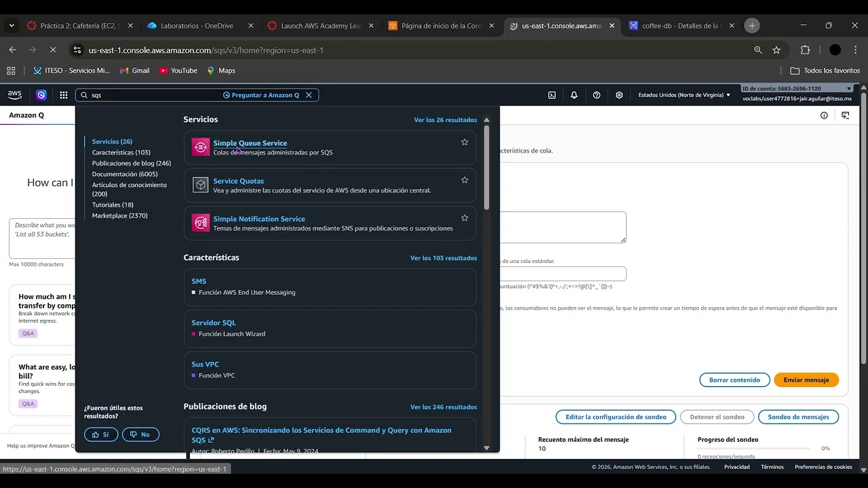Open the Simple Notification Service link
868x488 pixels.
click(x=259, y=219)
